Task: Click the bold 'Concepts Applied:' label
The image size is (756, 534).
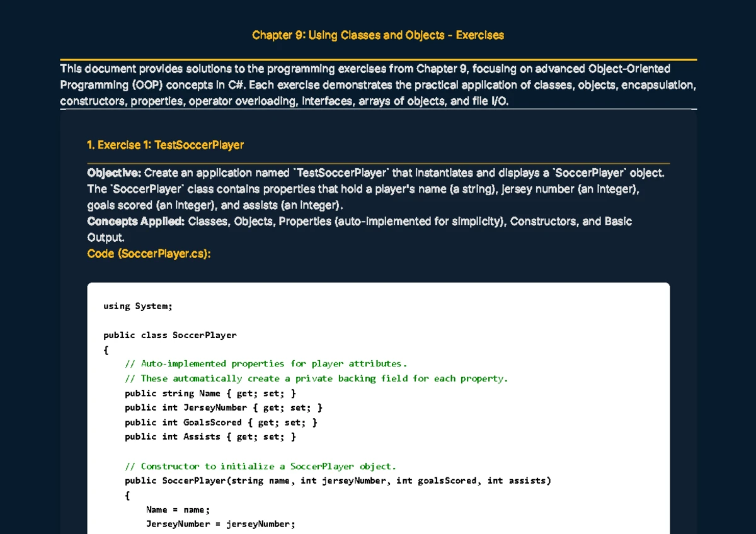Action: (135, 222)
